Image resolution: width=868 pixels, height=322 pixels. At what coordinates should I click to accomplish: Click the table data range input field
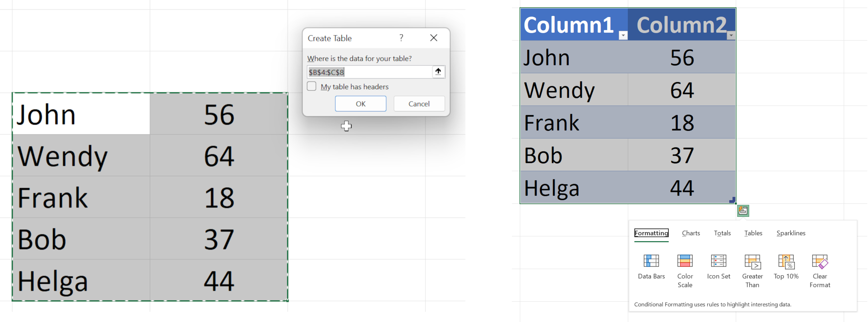click(369, 72)
